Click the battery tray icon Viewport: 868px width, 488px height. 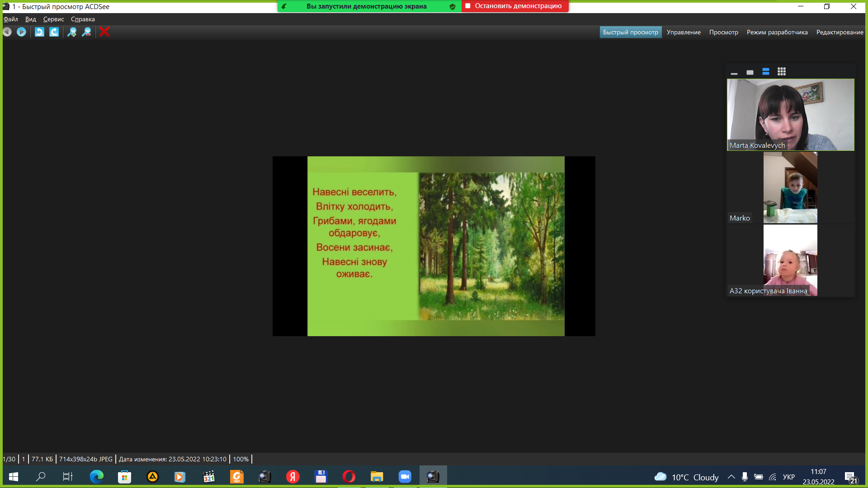tap(759, 477)
